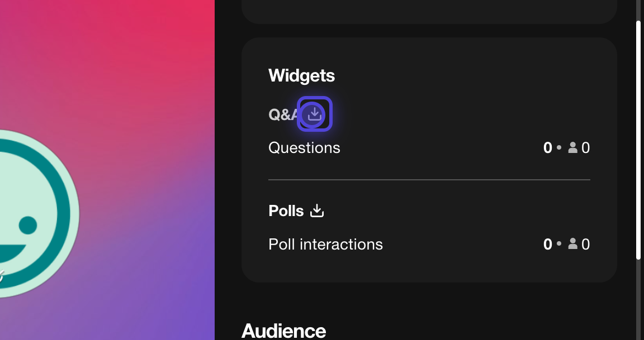Select the Polls section label
The image size is (644, 340).
pos(286,211)
